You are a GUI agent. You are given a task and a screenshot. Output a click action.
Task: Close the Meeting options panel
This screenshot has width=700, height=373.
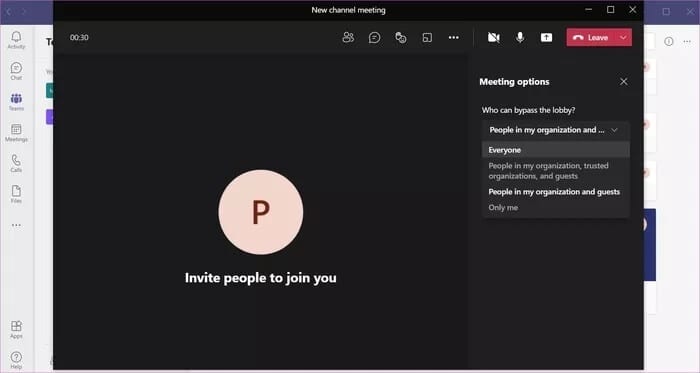(x=624, y=82)
